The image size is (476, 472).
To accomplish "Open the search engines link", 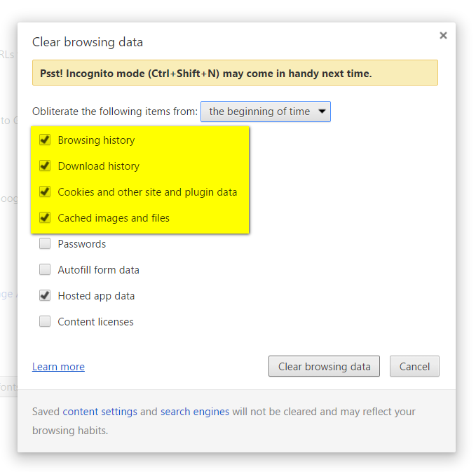I will click(x=195, y=412).
